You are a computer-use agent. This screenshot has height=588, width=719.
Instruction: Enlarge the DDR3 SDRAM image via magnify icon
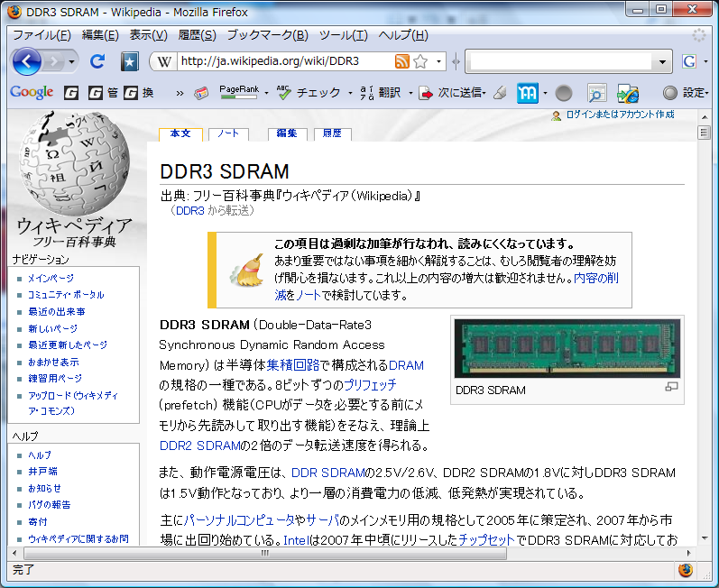click(x=671, y=387)
